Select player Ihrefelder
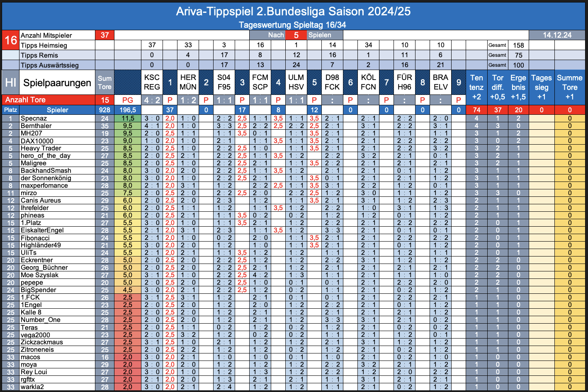The image size is (588, 392). 57,208
